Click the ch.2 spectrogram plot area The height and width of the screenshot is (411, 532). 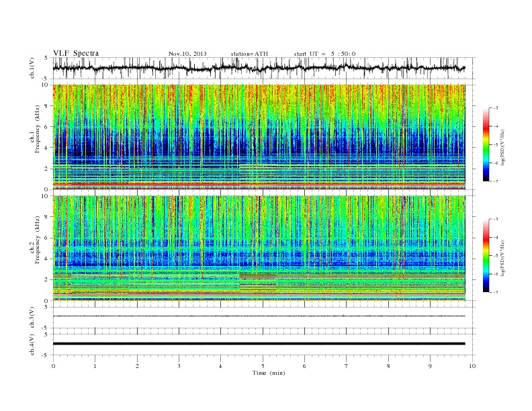(x=259, y=248)
